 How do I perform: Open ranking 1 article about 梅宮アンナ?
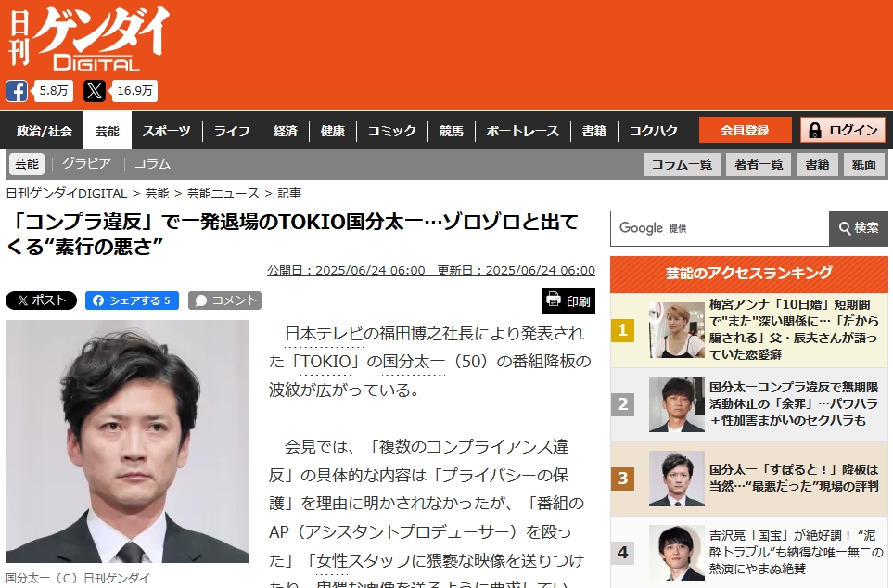coord(794,329)
